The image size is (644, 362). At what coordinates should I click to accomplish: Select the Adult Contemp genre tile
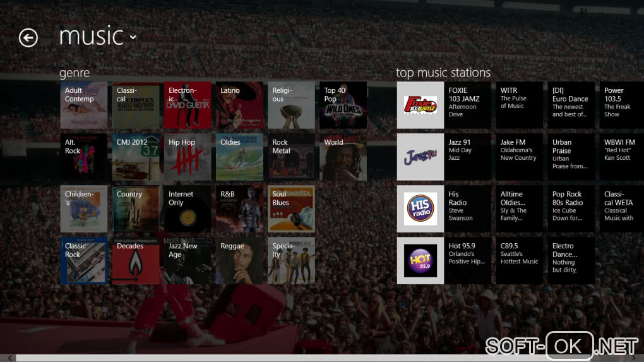click(84, 106)
